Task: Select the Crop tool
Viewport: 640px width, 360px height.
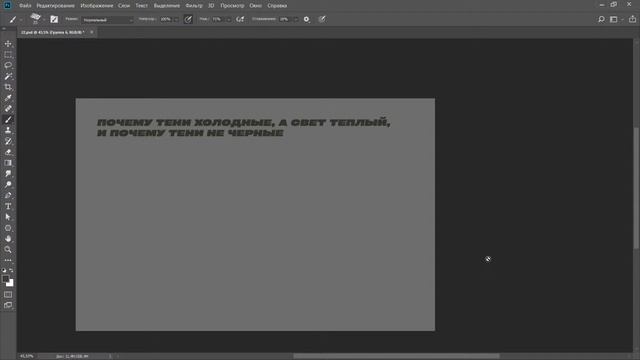Action: point(8,87)
